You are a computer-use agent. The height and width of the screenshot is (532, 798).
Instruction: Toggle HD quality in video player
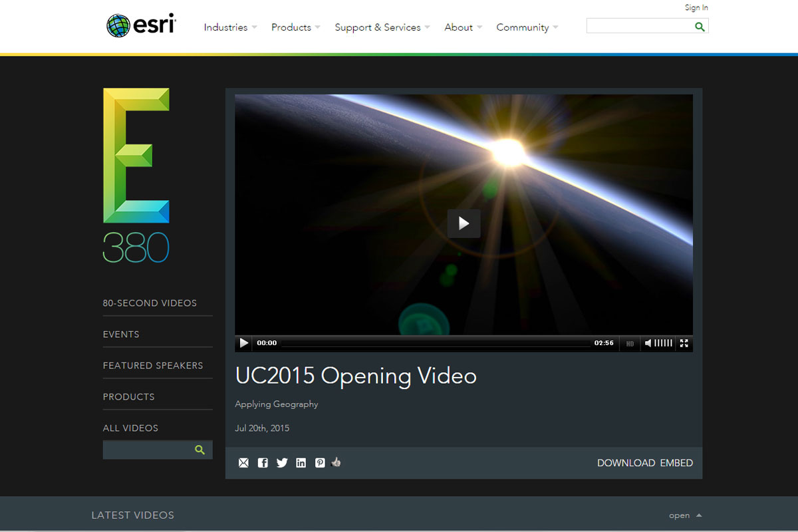(x=630, y=344)
